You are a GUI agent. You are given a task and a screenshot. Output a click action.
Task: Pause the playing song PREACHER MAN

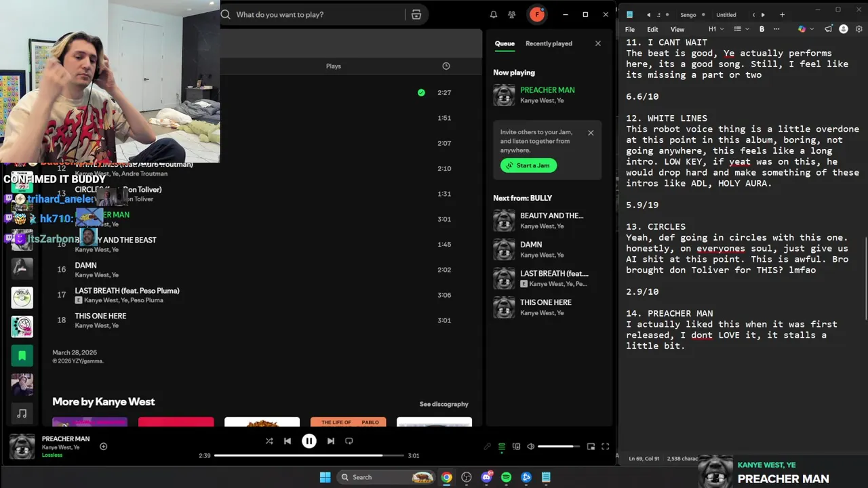point(309,441)
